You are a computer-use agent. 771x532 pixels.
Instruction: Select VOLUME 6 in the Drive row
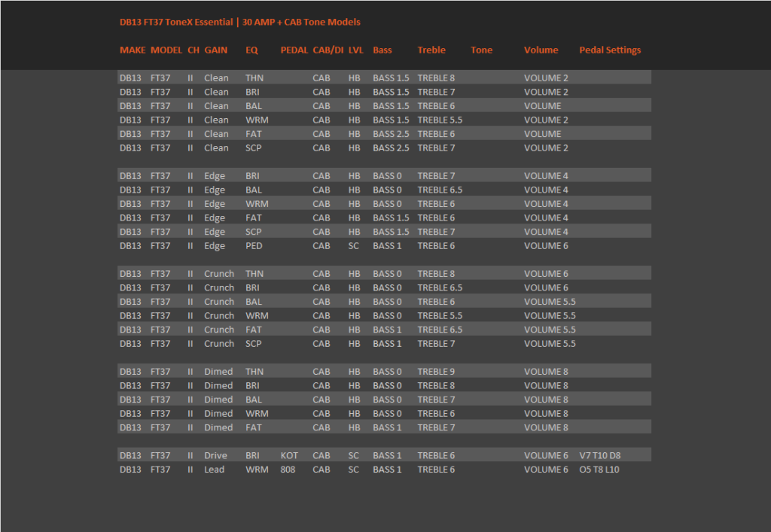coord(546,456)
